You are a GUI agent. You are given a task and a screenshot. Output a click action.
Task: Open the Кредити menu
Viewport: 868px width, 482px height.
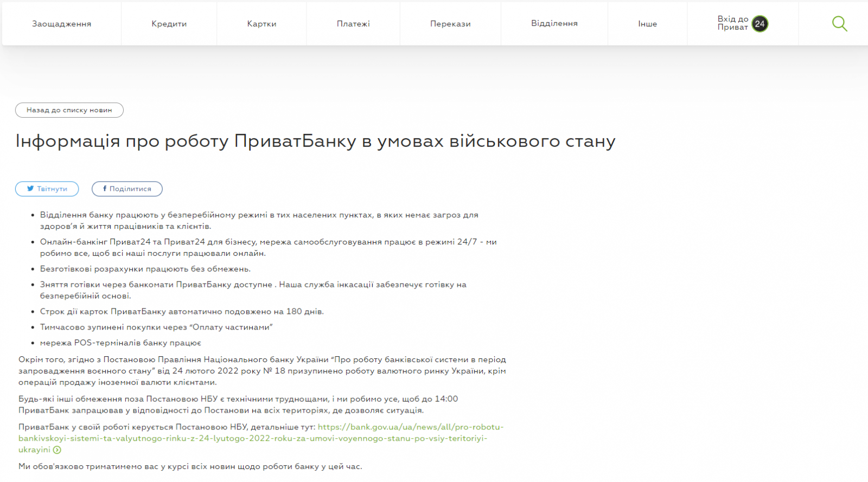pos(169,23)
